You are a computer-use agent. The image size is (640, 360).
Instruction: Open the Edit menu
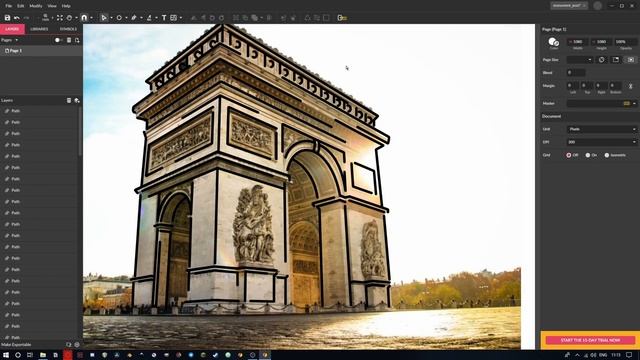[x=20, y=6]
